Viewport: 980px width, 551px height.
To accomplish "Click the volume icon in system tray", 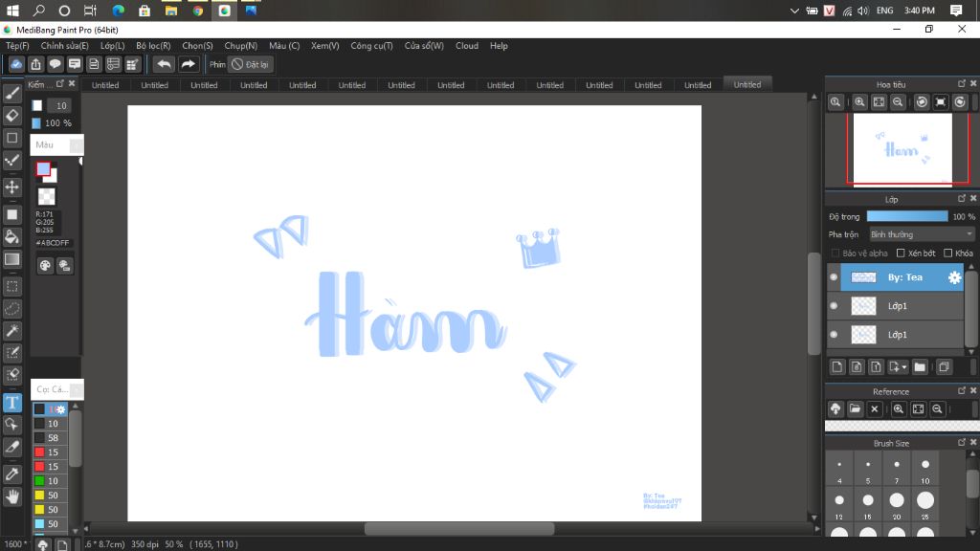I will [863, 11].
